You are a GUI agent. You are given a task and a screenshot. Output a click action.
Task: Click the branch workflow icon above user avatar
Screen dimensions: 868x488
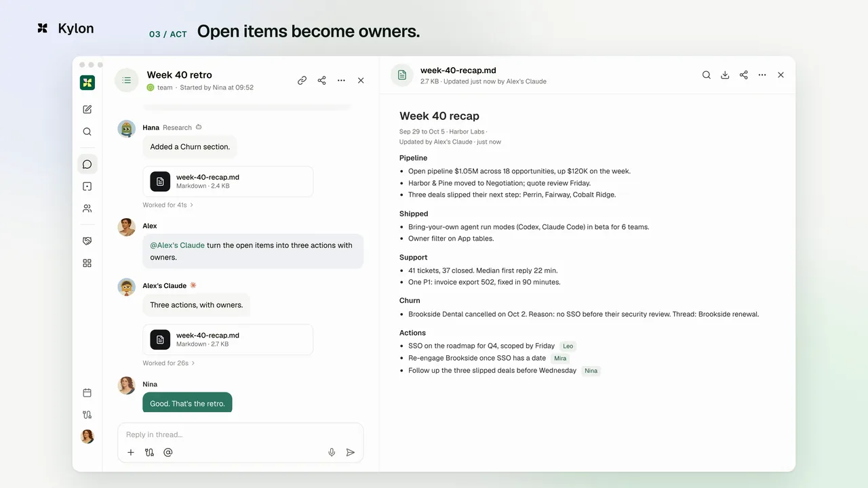pyautogui.click(x=87, y=415)
